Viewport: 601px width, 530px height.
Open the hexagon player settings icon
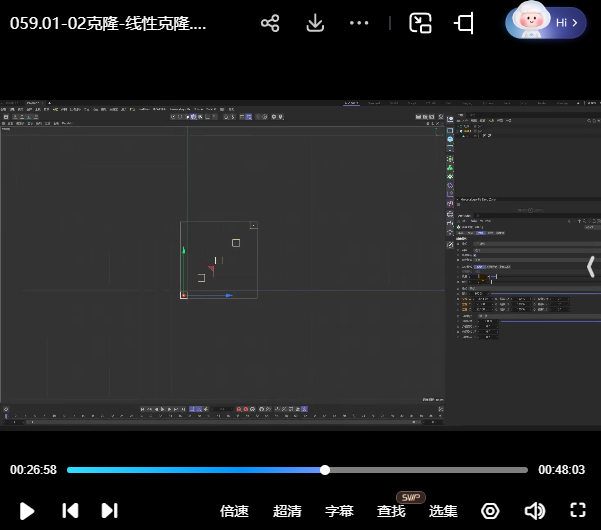click(x=490, y=511)
